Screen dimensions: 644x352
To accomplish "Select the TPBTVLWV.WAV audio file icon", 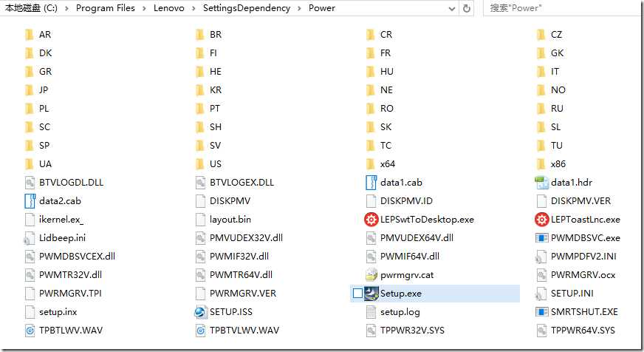I will 200,331.
